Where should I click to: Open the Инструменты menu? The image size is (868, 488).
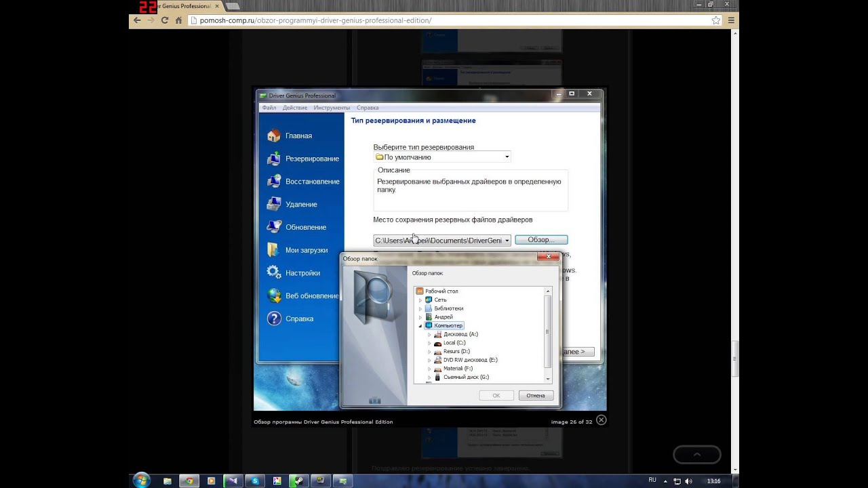[332, 108]
